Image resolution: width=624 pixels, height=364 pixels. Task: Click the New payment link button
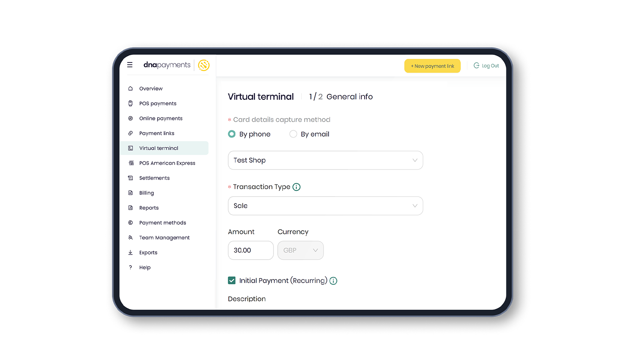coord(432,66)
